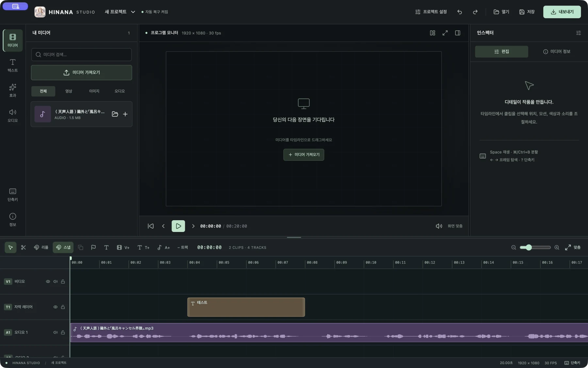The width and height of the screenshot is (588, 368).
Task: Add a marker flag to timeline
Action: (x=93, y=247)
